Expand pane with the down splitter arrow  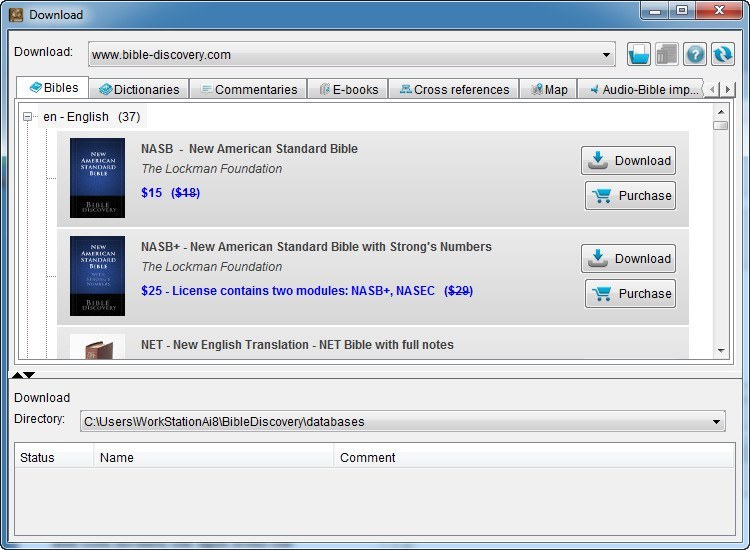click(29, 375)
